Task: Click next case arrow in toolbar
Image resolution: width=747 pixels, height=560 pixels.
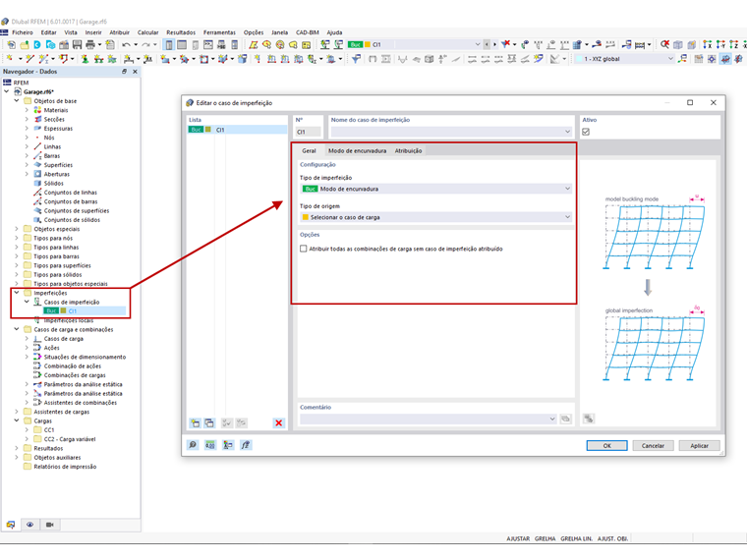Action: 494,45
